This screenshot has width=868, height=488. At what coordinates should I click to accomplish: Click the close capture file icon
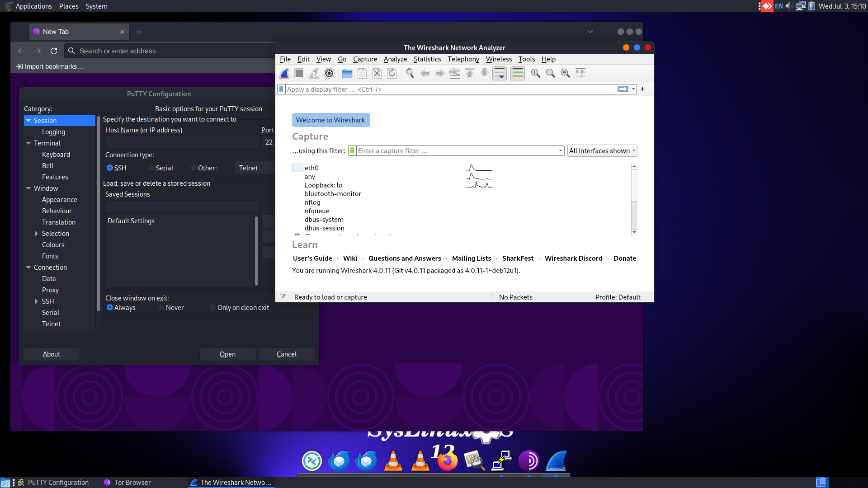[377, 73]
